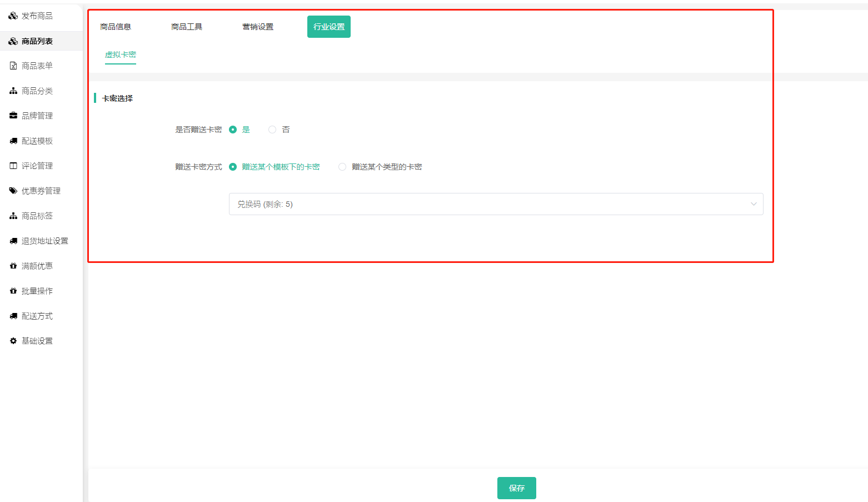
Task: Switch to the 商品信息 tab
Action: 116,27
